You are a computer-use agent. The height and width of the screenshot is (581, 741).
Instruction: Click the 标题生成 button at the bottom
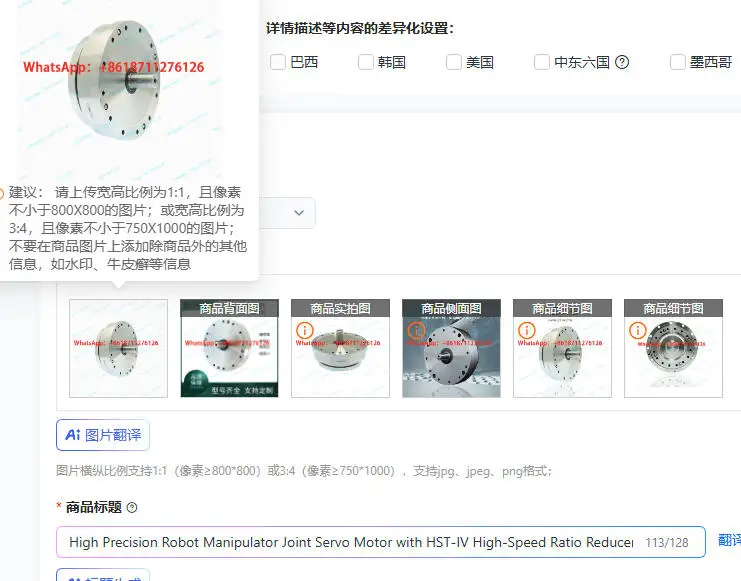point(103,575)
